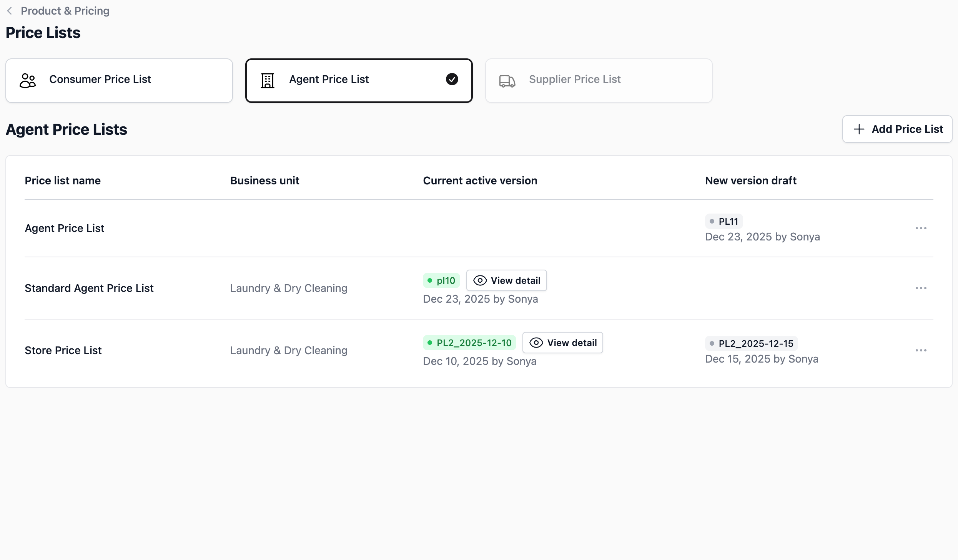958x560 pixels.
Task: Open more options for Store Price List row
Action: pos(921,350)
